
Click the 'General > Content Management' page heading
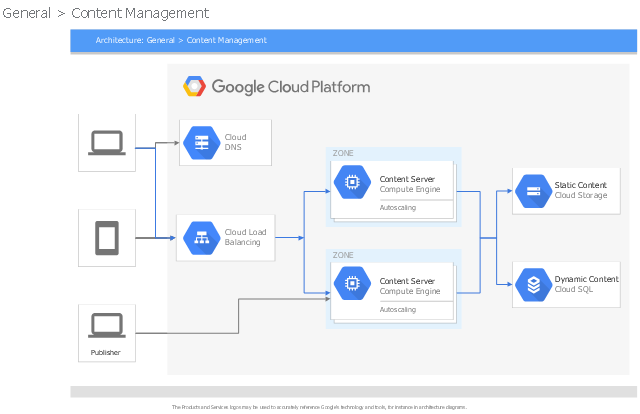click(x=105, y=13)
